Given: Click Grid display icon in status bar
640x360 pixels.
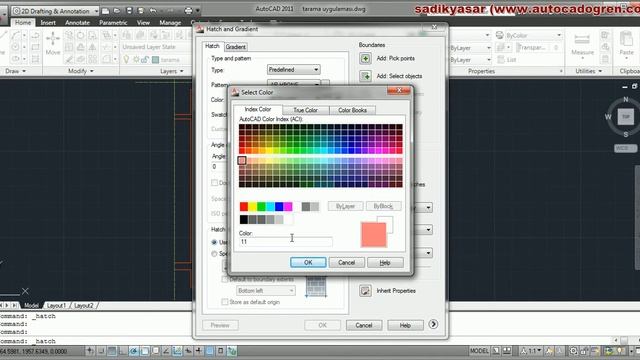Looking at the screenshot, I should [112, 351].
